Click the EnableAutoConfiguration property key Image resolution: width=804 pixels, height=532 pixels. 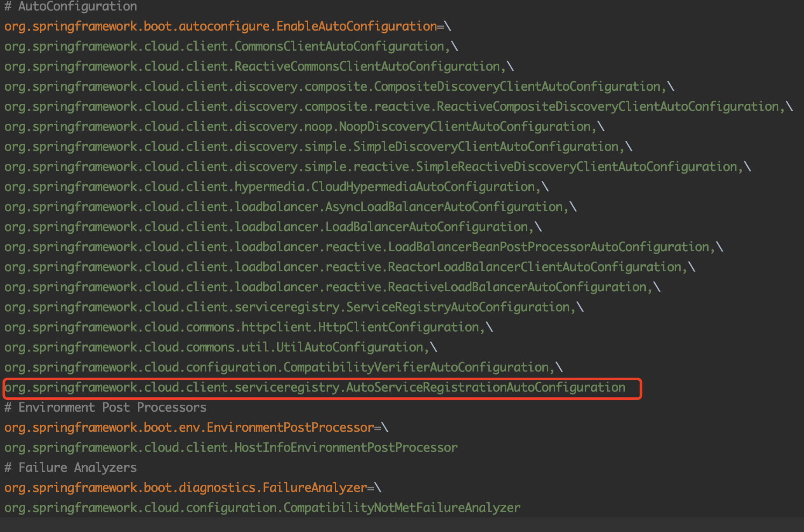(221, 27)
